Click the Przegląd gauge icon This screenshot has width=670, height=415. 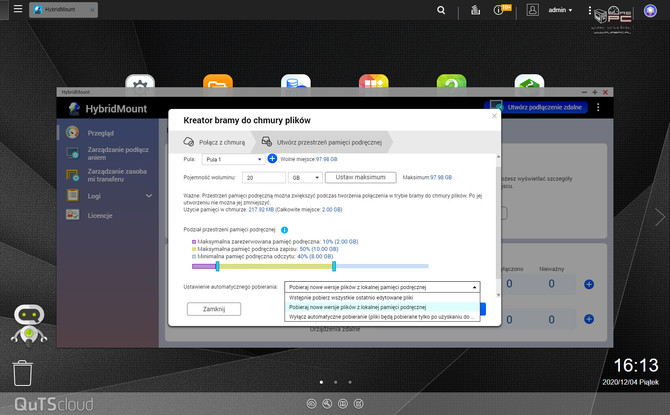(x=73, y=132)
